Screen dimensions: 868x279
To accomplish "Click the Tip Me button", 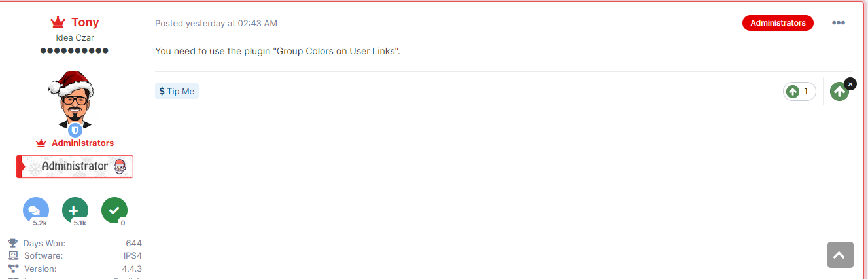I will point(177,92).
